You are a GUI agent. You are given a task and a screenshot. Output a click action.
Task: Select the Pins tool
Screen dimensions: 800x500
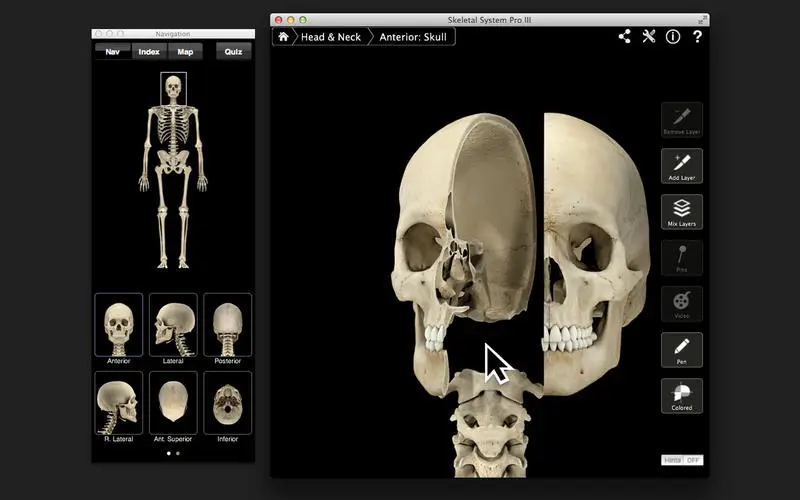pos(682,258)
